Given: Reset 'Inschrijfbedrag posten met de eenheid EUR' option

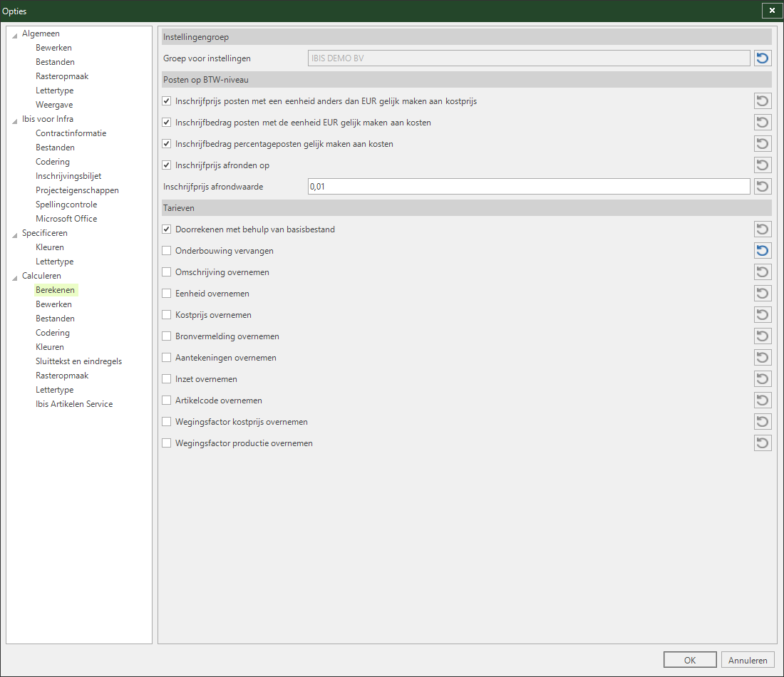Looking at the screenshot, I should (763, 123).
